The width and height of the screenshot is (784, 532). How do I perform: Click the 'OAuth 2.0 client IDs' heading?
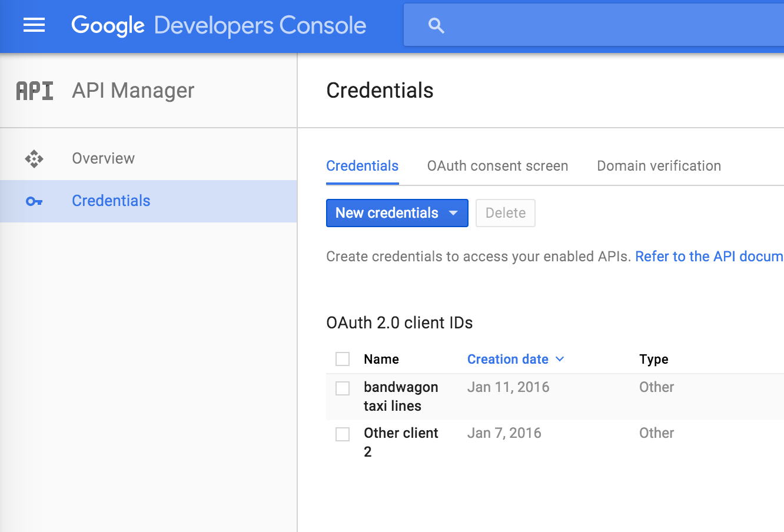(x=400, y=322)
